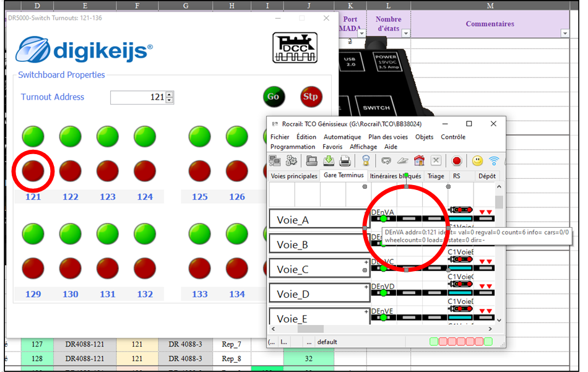The image size is (588, 372).
Task: Open the Programmation menu
Action: pos(293,147)
